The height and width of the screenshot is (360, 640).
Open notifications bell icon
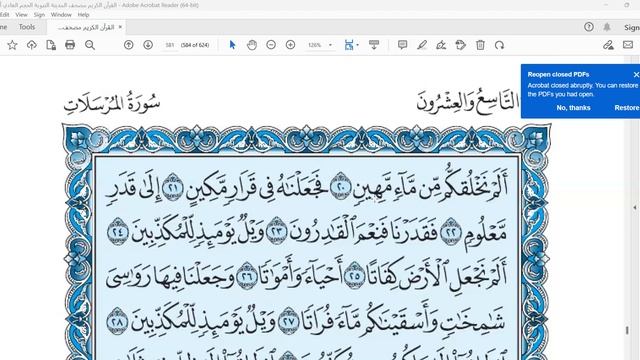(607, 27)
